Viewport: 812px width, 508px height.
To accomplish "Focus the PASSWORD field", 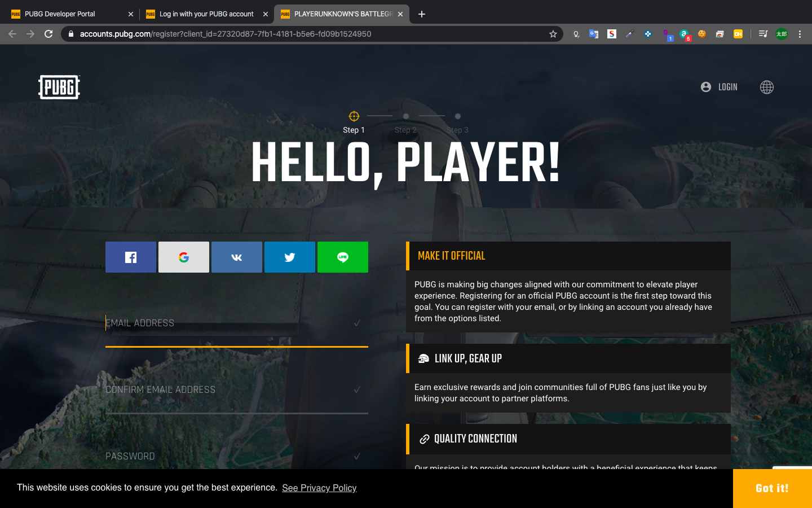I will [237, 456].
